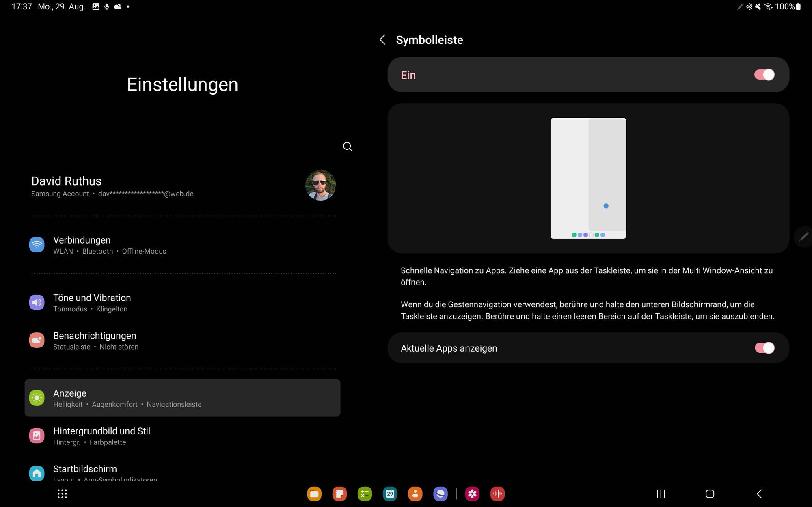This screenshot has width=812, height=507.
Task: Tap the back navigation arrow in taskbar
Action: 759,494
